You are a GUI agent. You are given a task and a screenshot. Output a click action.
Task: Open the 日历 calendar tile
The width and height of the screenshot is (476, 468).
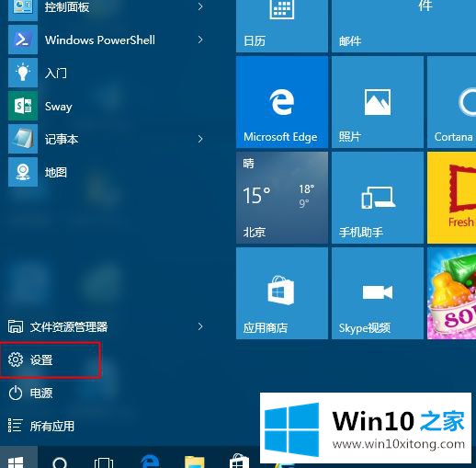click(x=282, y=26)
